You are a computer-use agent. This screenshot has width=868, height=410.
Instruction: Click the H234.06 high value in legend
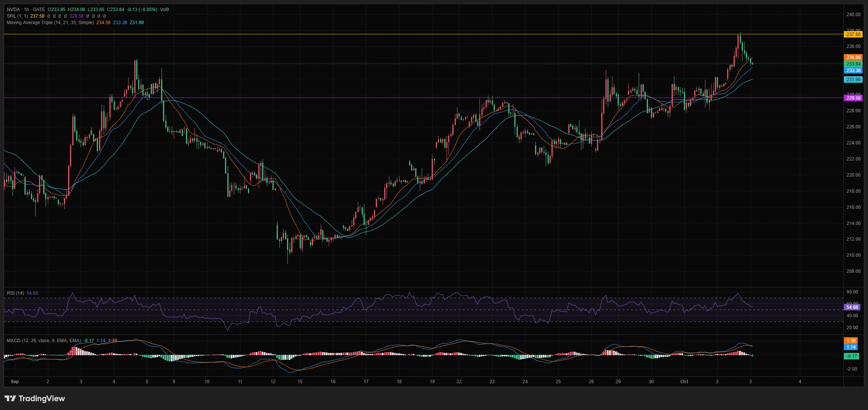coord(77,10)
